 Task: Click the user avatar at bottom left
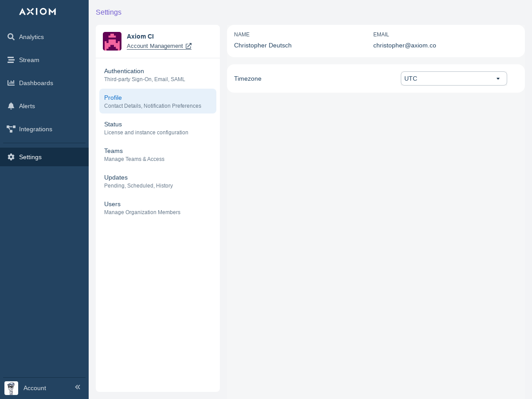[11, 388]
